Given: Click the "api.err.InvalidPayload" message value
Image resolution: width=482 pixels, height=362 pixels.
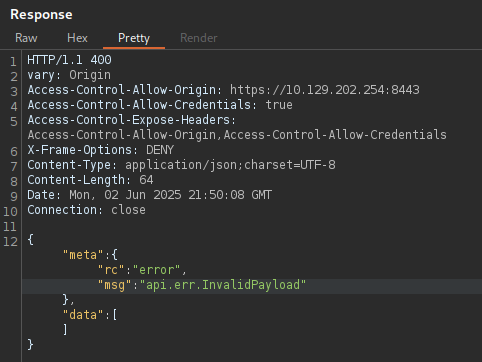Looking at the screenshot, I should click(x=223, y=285).
